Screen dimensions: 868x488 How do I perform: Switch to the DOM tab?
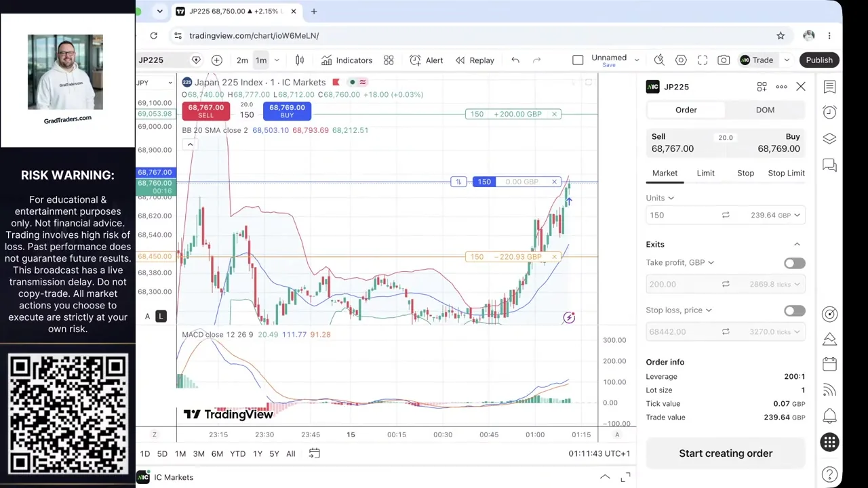click(765, 110)
